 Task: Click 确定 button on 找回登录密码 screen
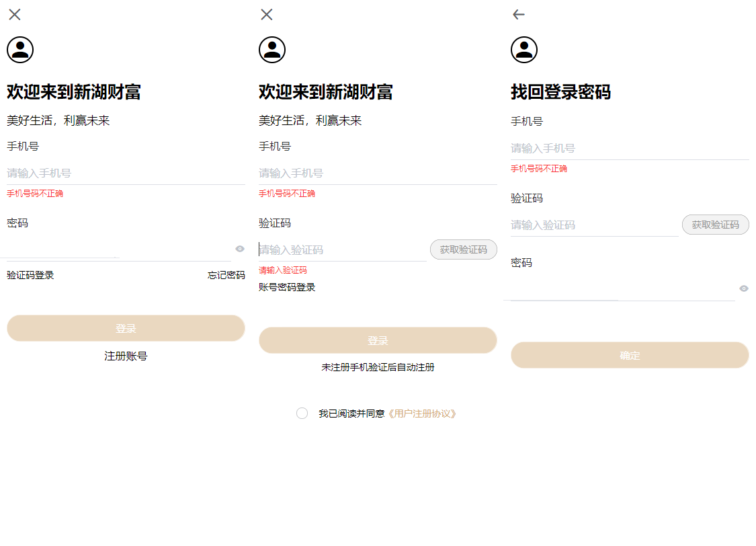click(630, 356)
